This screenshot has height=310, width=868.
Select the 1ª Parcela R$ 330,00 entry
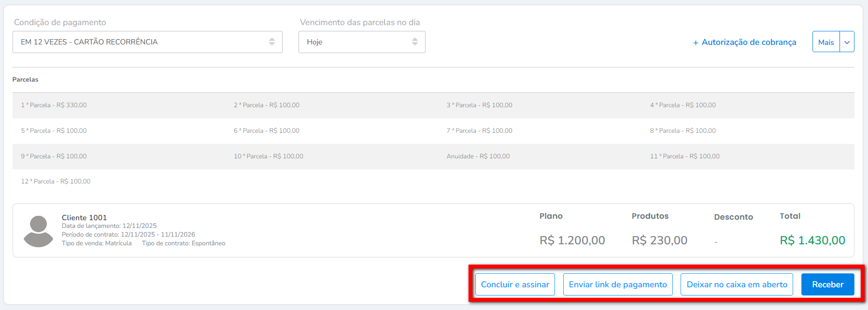[54, 105]
